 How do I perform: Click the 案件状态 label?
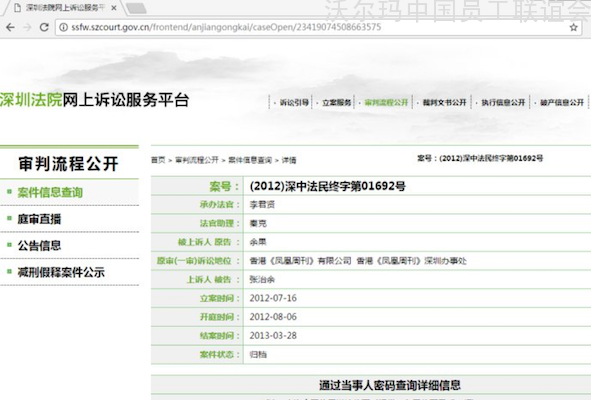[220, 354]
